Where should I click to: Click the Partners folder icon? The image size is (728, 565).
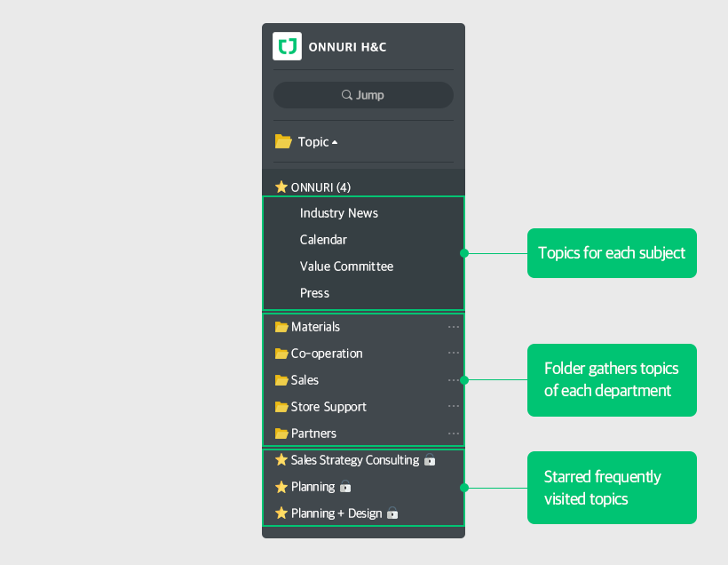(281, 434)
